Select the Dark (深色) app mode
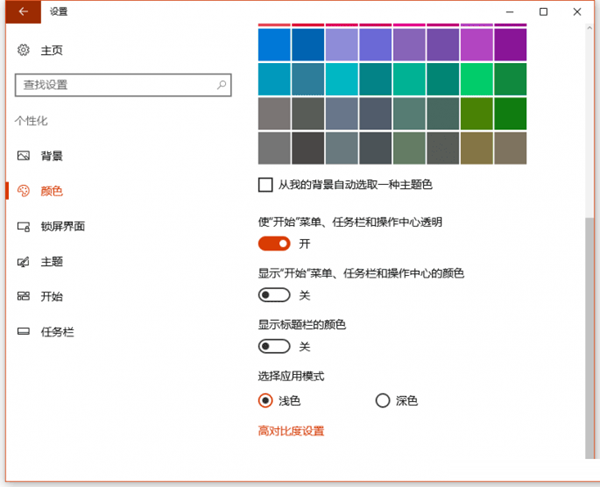 pyautogui.click(x=382, y=400)
